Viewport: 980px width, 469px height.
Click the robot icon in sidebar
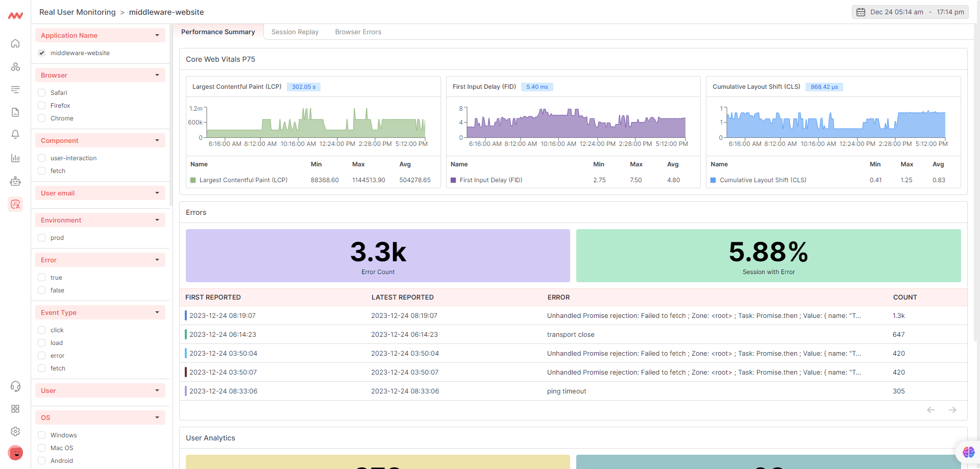pos(15,181)
